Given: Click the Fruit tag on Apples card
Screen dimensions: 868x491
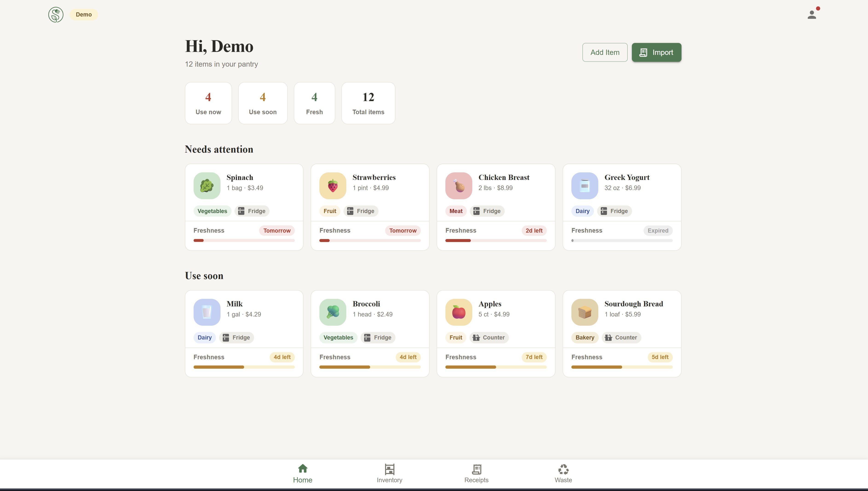Looking at the screenshot, I should click(456, 338).
